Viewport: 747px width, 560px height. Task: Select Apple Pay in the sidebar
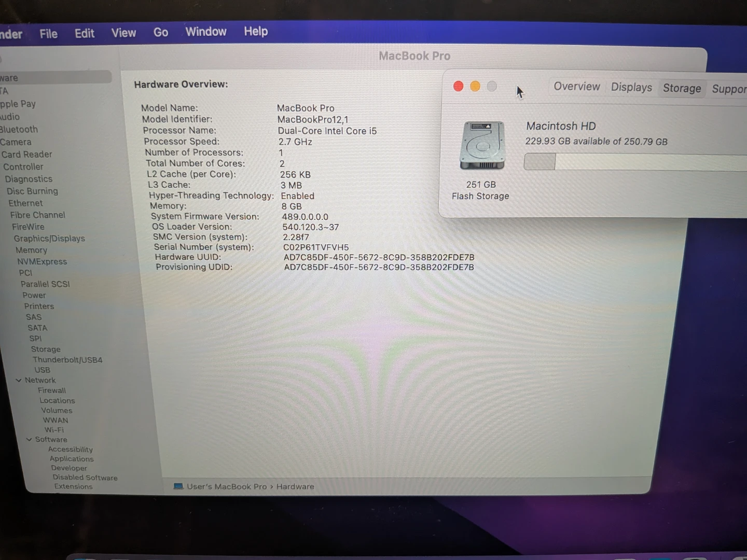point(17,104)
